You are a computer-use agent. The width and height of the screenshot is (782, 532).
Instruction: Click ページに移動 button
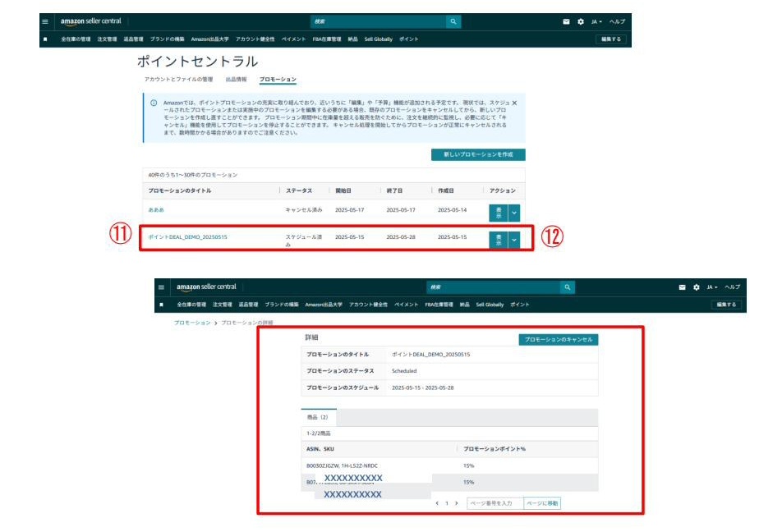[542, 503]
